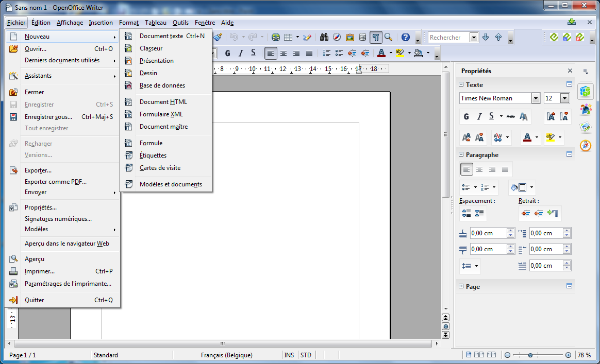Open the Gallery icon in toolbar
The height and width of the screenshot is (364, 600).
[x=350, y=37]
